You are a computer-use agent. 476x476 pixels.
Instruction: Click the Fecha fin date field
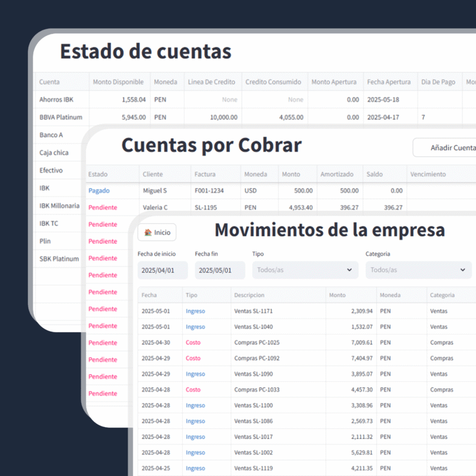point(220,270)
